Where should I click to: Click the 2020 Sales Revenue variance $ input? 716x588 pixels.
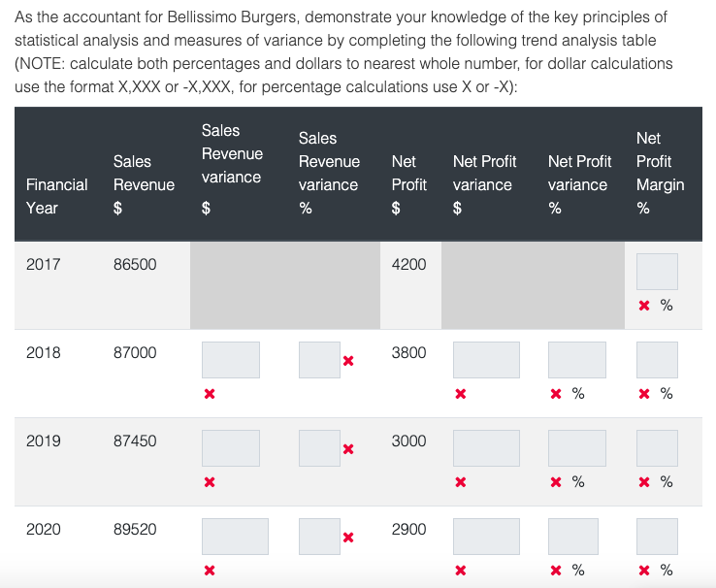click(235, 537)
